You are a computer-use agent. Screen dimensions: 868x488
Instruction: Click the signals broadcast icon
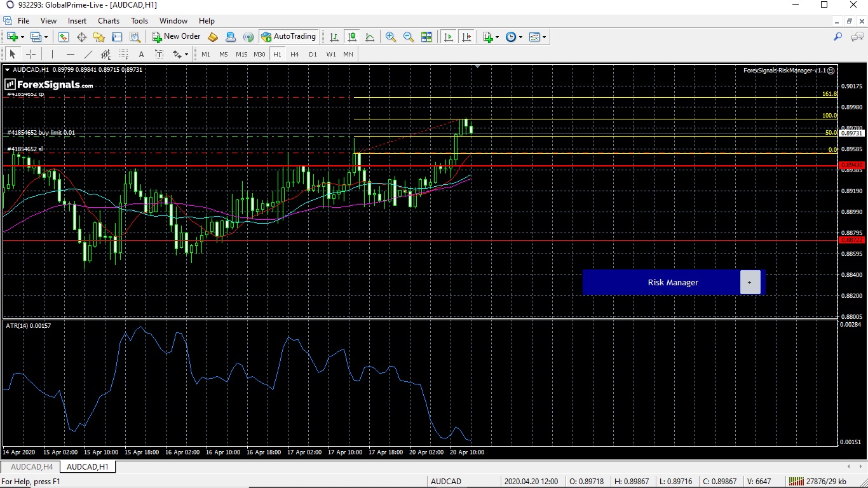coord(248,37)
